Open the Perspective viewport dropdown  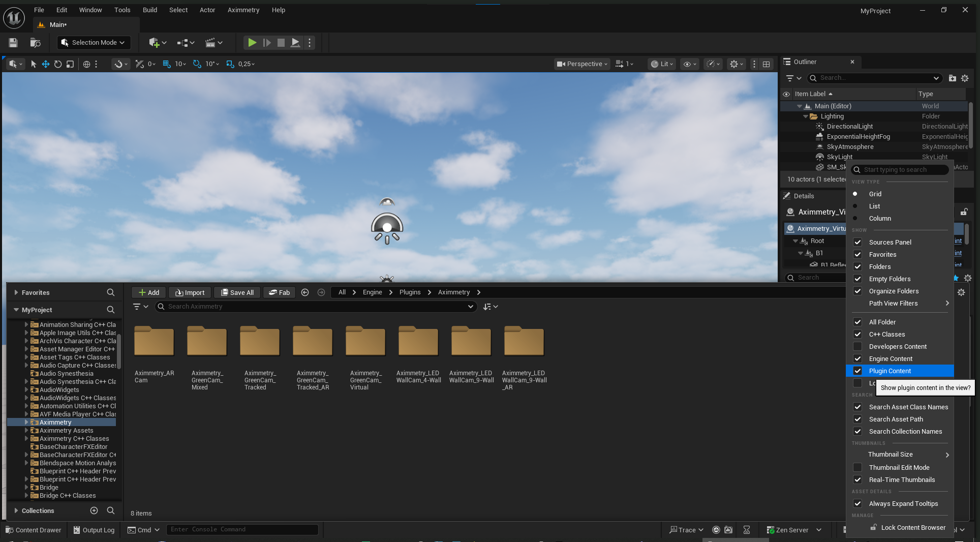[x=582, y=64]
